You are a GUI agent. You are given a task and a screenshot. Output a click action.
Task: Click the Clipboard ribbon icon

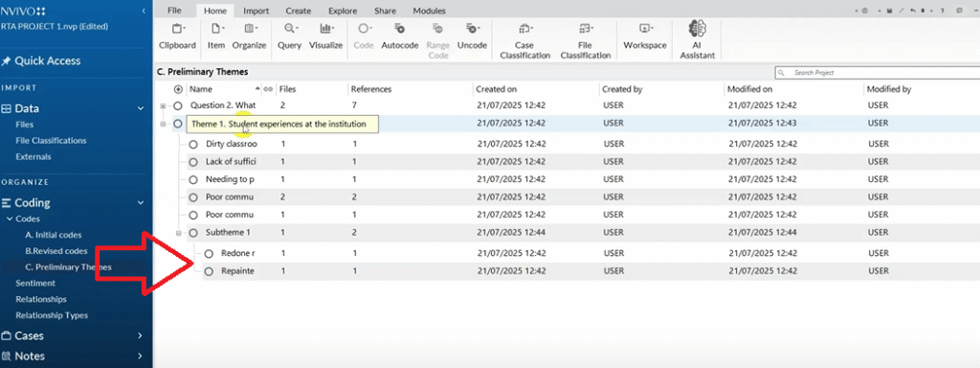[177, 36]
